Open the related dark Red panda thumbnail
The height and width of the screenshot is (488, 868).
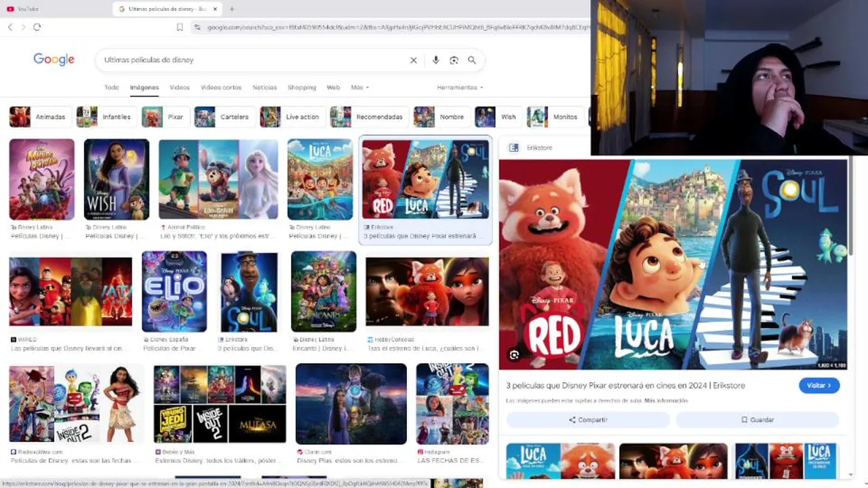coord(673,461)
